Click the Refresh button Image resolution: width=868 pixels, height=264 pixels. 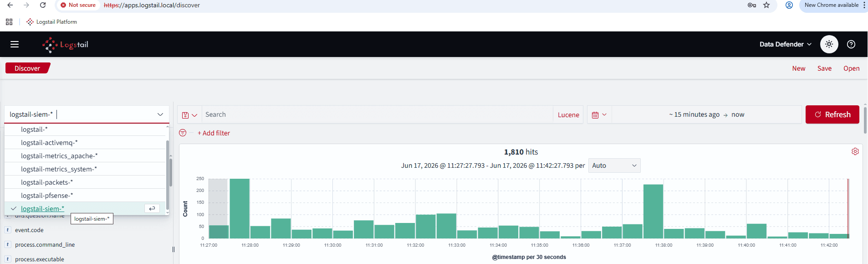[832, 114]
